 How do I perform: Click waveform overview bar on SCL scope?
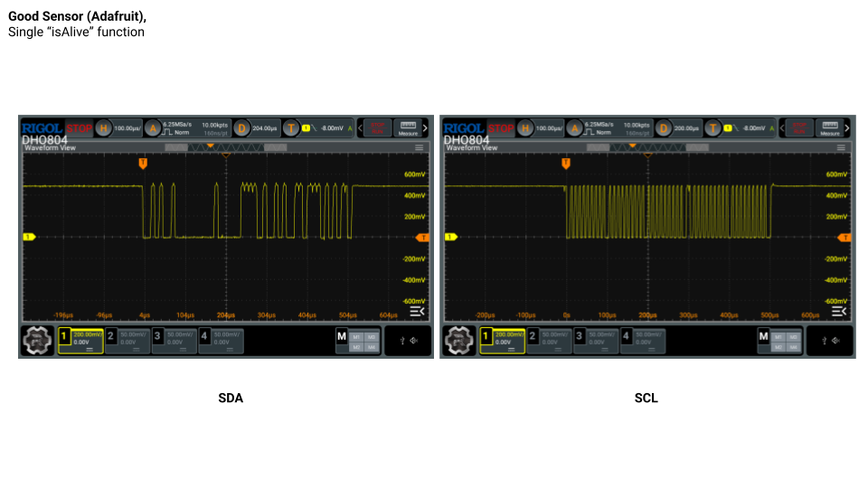(x=647, y=147)
